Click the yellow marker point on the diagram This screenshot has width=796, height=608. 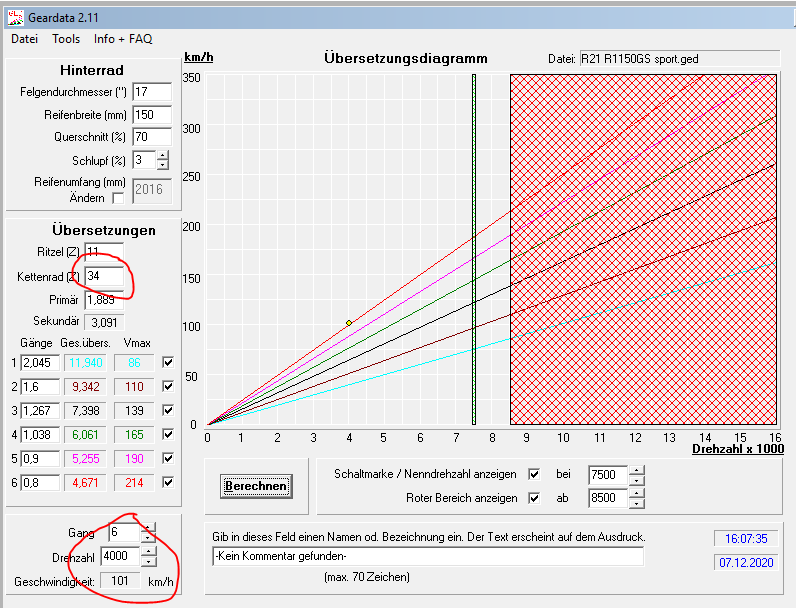(x=349, y=322)
